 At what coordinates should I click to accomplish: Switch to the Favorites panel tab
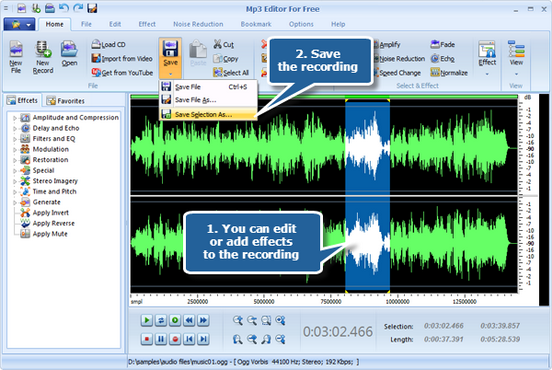pyautogui.click(x=66, y=101)
